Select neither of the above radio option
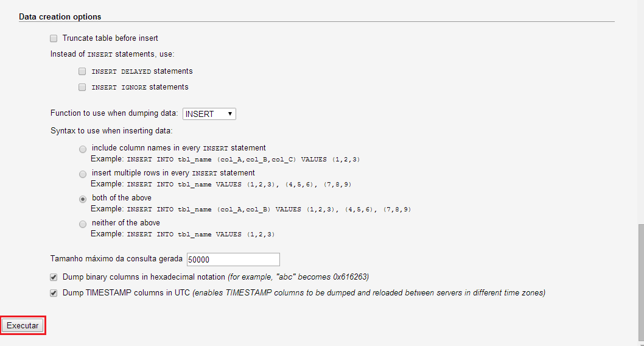Image resolution: width=644 pixels, height=346 pixels. [x=83, y=224]
